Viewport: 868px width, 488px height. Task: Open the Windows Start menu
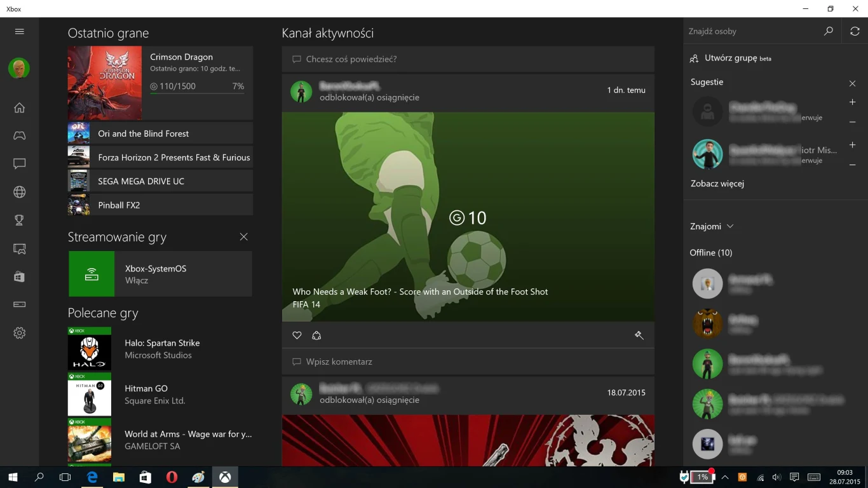pyautogui.click(x=12, y=477)
